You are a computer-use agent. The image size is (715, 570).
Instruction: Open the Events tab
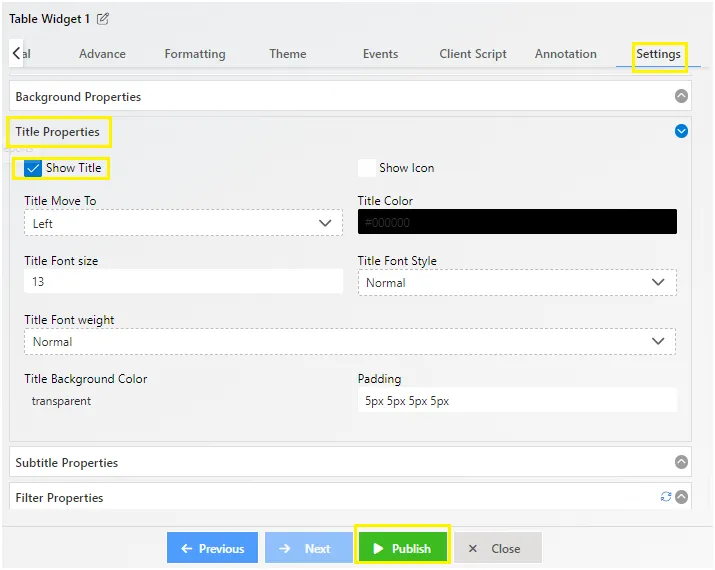click(380, 54)
